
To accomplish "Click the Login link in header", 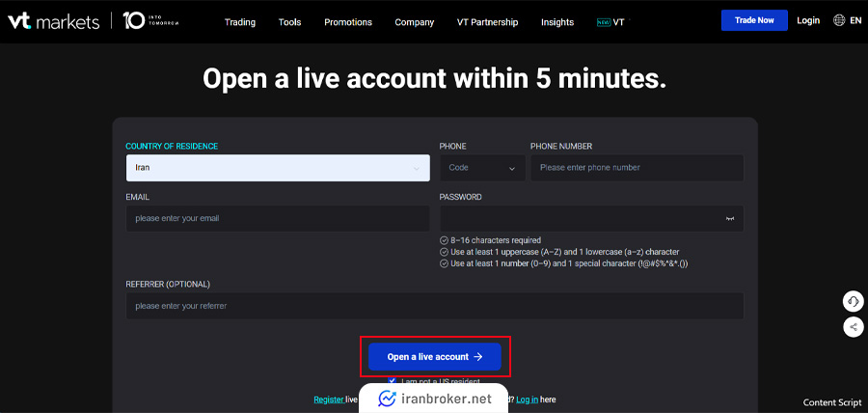I will point(808,20).
